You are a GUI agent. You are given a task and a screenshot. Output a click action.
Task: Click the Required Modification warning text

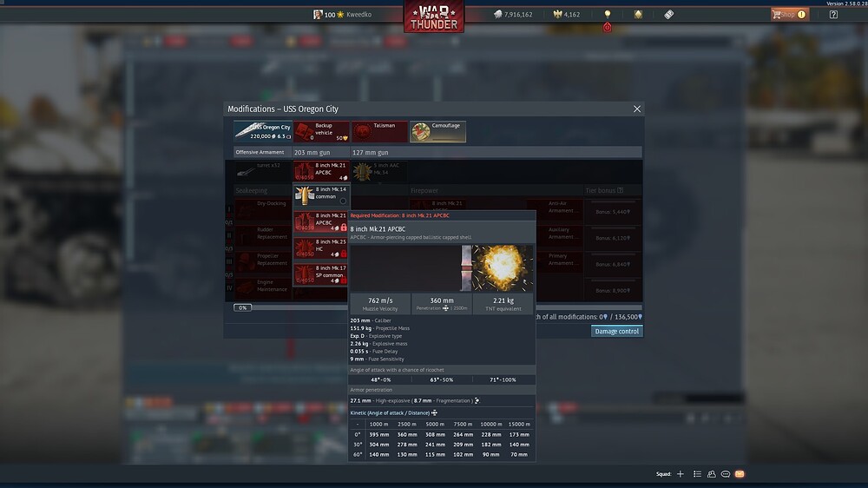pyautogui.click(x=399, y=215)
